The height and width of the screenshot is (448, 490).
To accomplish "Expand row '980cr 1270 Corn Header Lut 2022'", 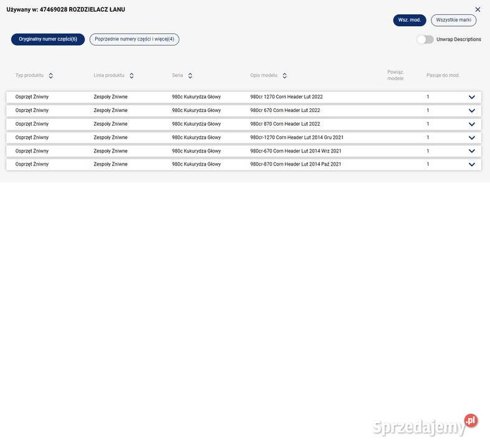I will (471, 97).
